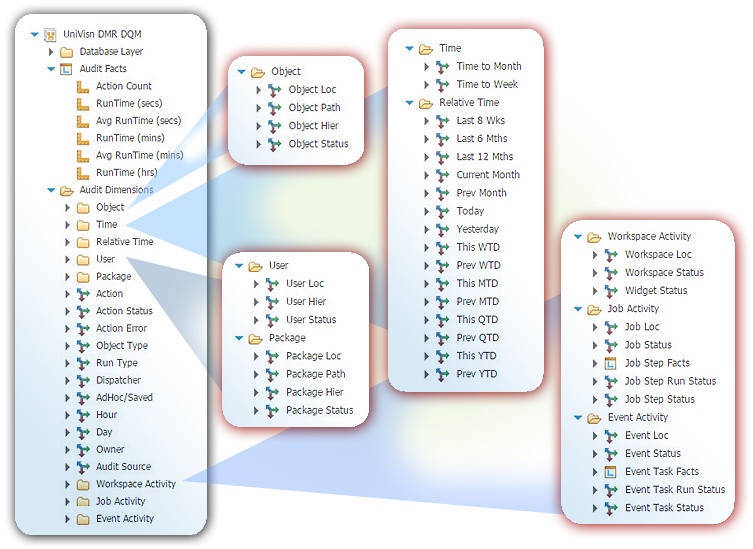Viewport: 753px width, 549px height.
Task: Click the Last 8 Wks dimension icon
Action: [442, 121]
